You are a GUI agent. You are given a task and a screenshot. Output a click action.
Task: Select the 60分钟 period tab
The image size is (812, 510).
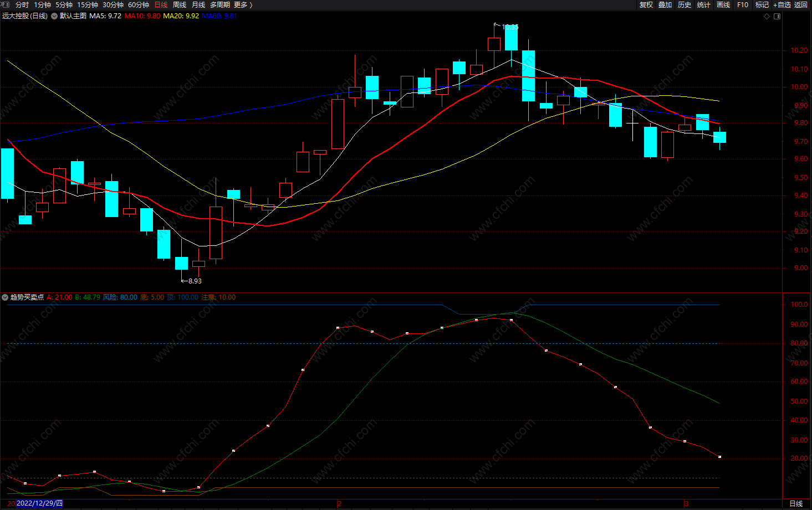[139, 4]
